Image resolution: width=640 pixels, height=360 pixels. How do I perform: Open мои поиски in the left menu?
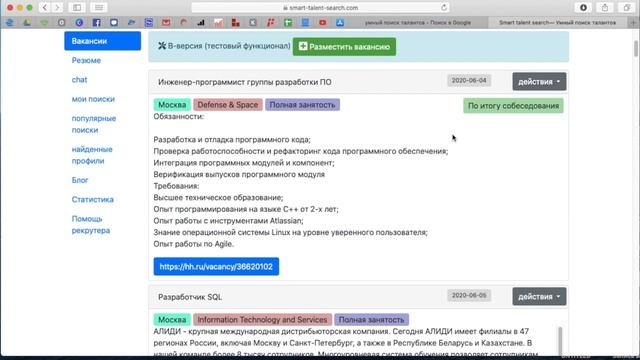coord(93,99)
